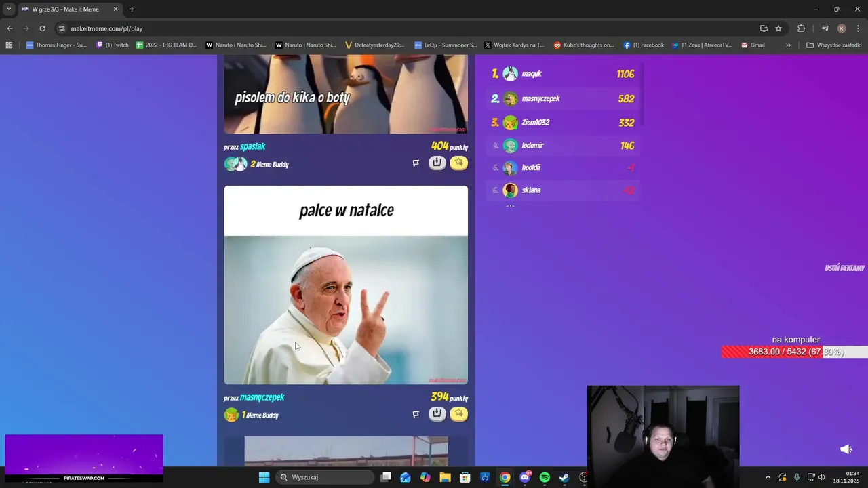This screenshot has height=488, width=868.
Task: Click the 1 Meme Buddy avatar under pope meme
Action: (232, 415)
